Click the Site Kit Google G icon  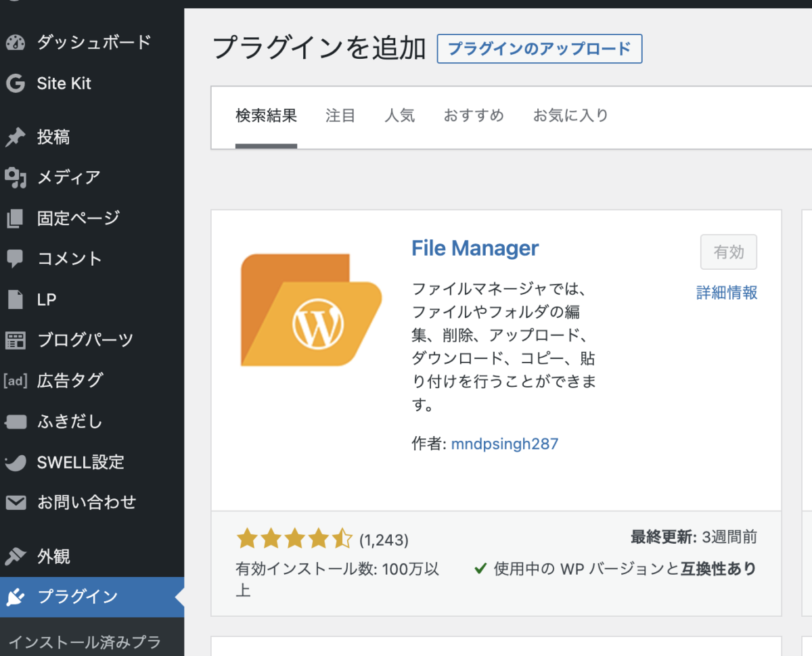pos(15,83)
